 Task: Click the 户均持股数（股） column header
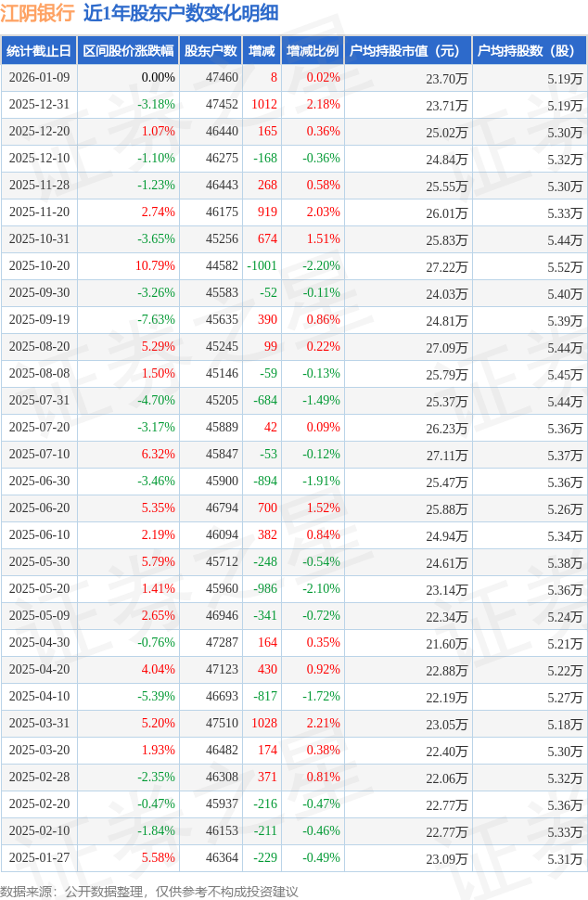point(529,51)
